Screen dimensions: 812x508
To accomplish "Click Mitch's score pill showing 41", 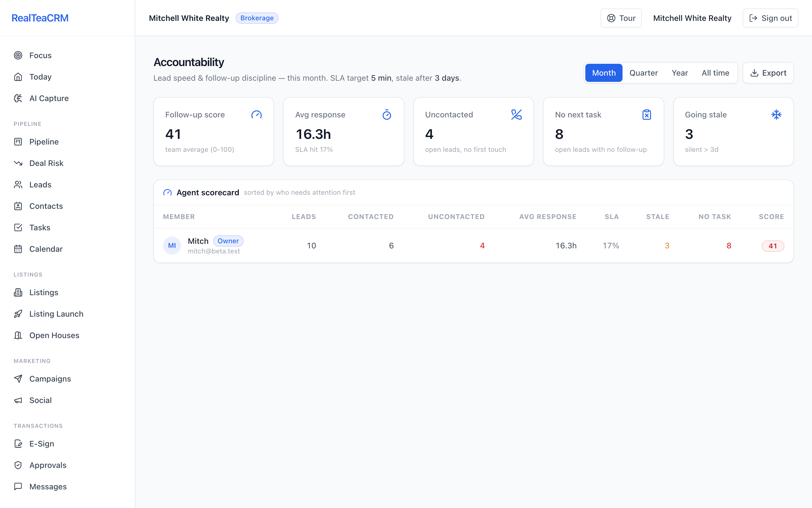I will point(773,246).
